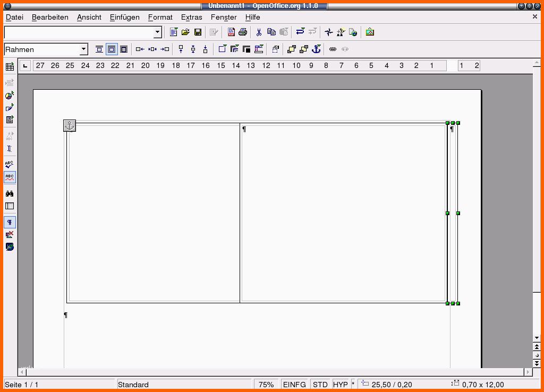This screenshot has width=544, height=392.
Task: Click the STD selection mode field
Action: [x=320, y=385]
